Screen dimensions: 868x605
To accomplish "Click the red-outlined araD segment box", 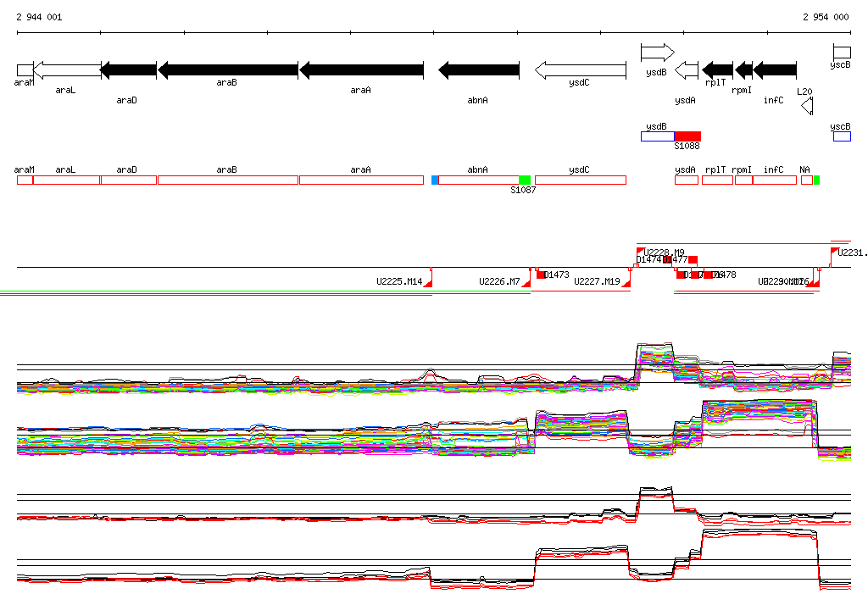I will pyautogui.click(x=129, y=180).
